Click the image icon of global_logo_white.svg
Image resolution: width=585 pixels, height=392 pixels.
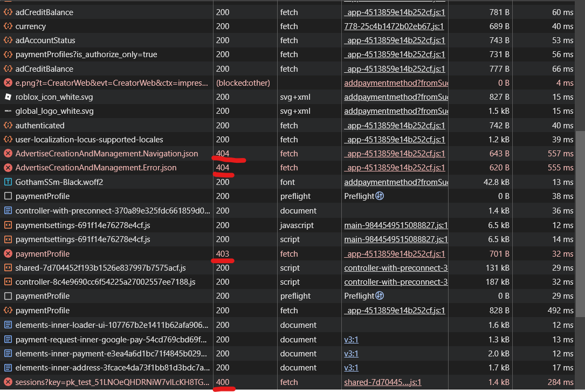pyautogui.click(x=8, y=111)
